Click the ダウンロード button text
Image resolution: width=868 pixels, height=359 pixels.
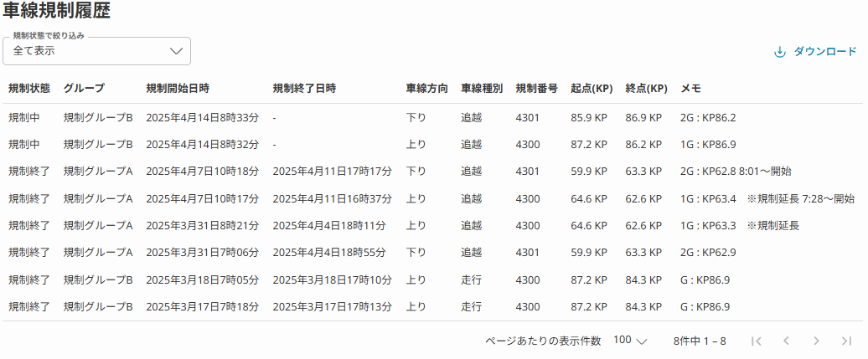click(824, 52)
